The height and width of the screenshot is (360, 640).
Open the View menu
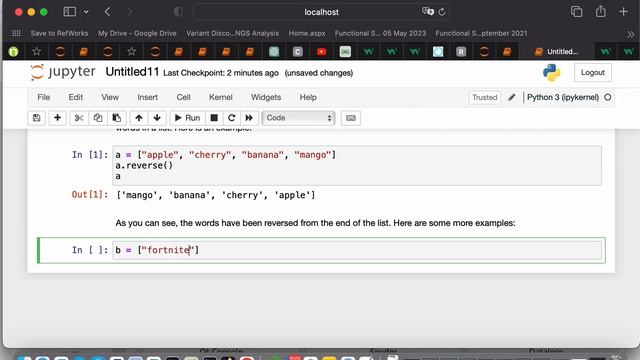tap(110, 97)
